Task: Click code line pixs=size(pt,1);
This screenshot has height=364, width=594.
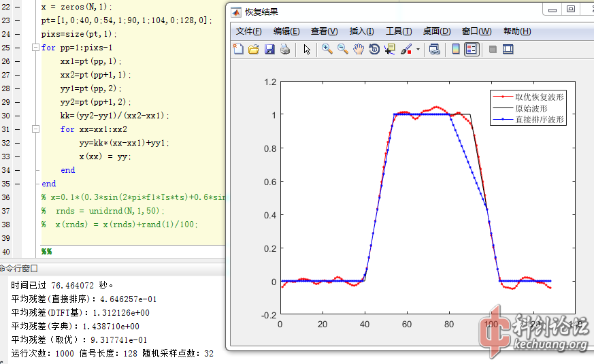Action: [x=79, y=34]
